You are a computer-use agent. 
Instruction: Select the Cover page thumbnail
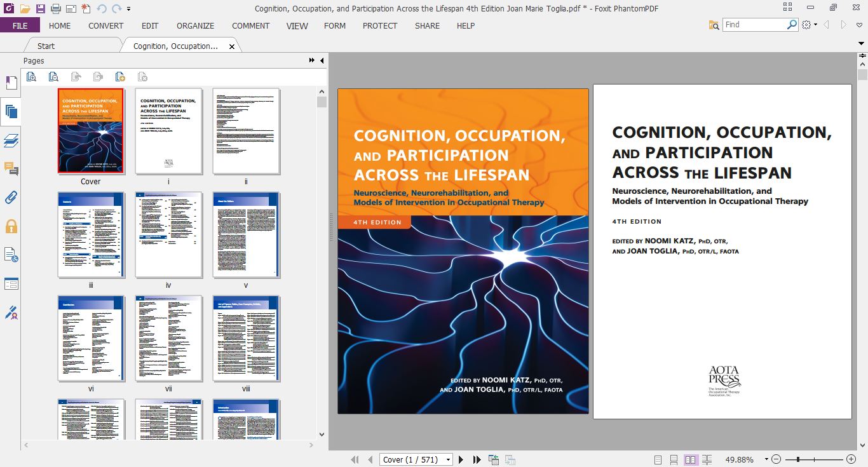point(90,131)
